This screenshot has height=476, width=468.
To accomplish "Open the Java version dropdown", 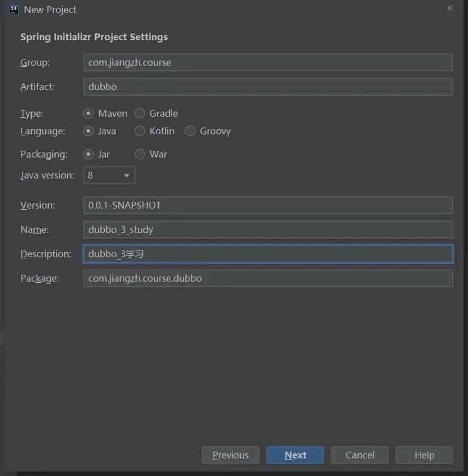I will point(109,175).
